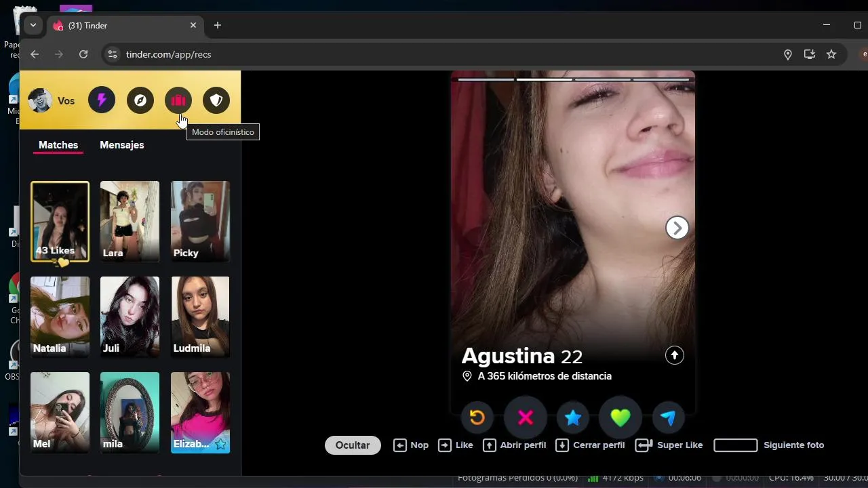This screenshot has height=488, width=868.
Task: Click the pink X Nope button
Action: (526, 418)
